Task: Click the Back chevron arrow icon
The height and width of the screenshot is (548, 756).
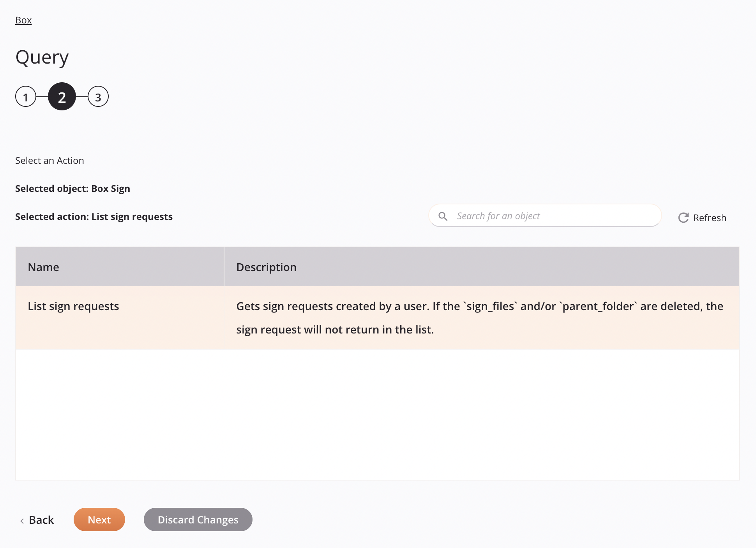Action: click(22, 521)
